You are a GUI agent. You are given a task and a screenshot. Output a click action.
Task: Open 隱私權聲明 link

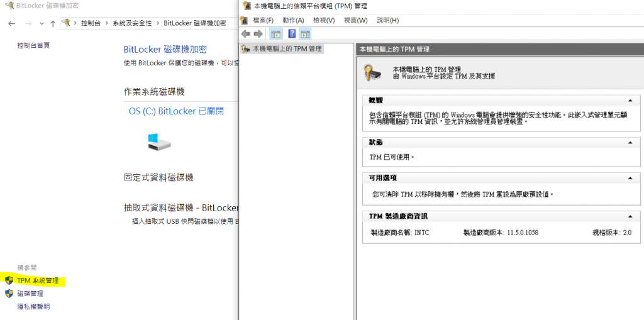[34, 306]
